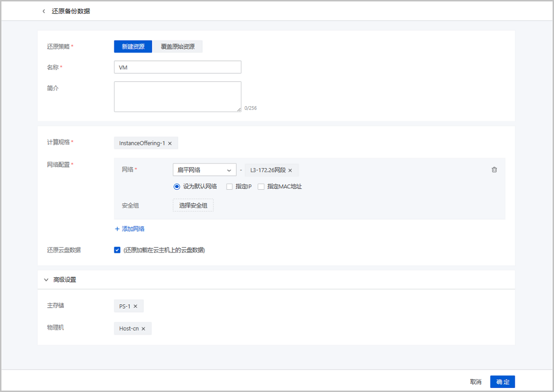Uncheck the 还原云盘数据 checkbox

click(x=117, y=250)
